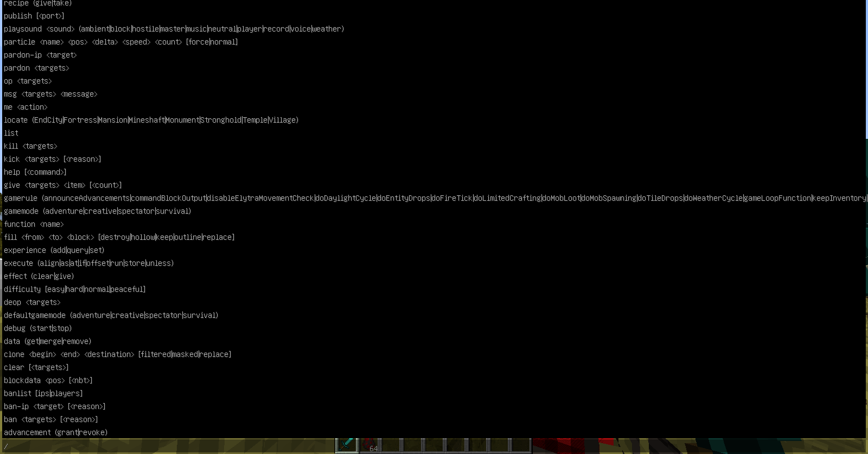This screenshot has height=454, width=868.
Task: Select the effect (clear|give) line
Action: tap(39, 276)
